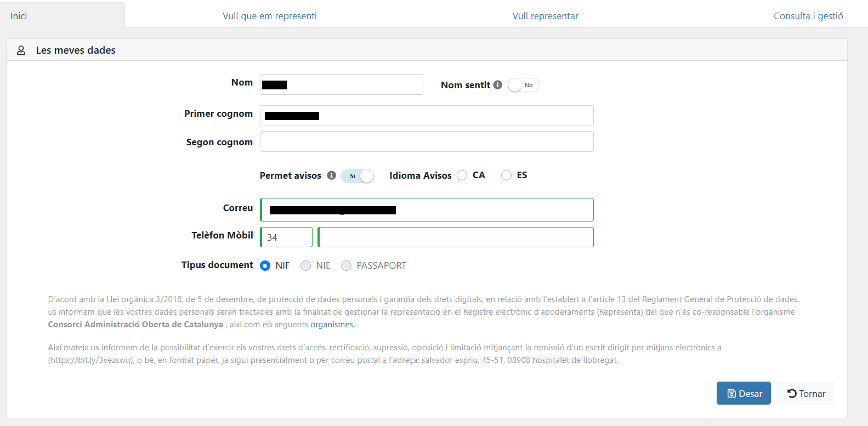Toggle the Permet avisos switch
The image size is (868, 426).
click(x=358, y=176)
